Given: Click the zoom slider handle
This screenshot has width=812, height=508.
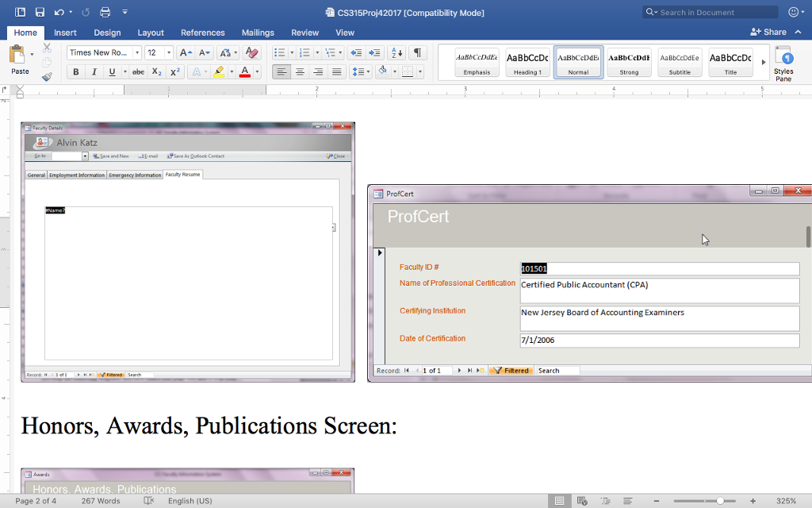Looking at the screenshot, I should (x=720, y=501).
